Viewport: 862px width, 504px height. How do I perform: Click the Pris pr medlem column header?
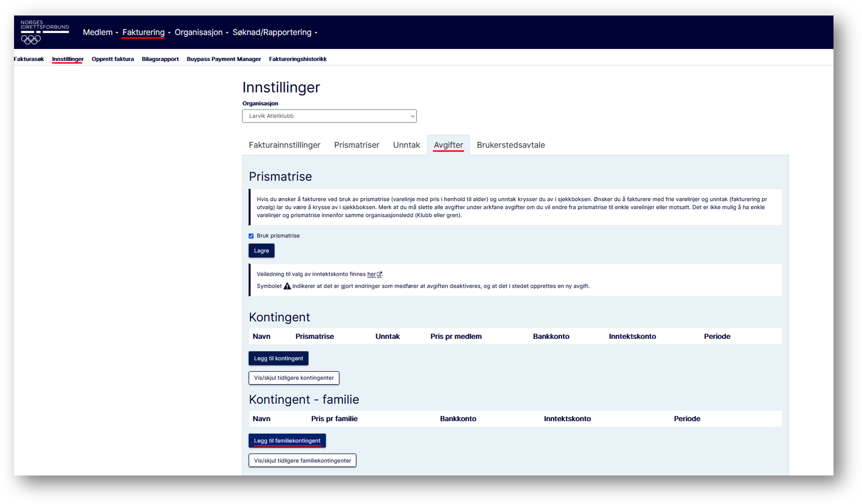[456, 336]
